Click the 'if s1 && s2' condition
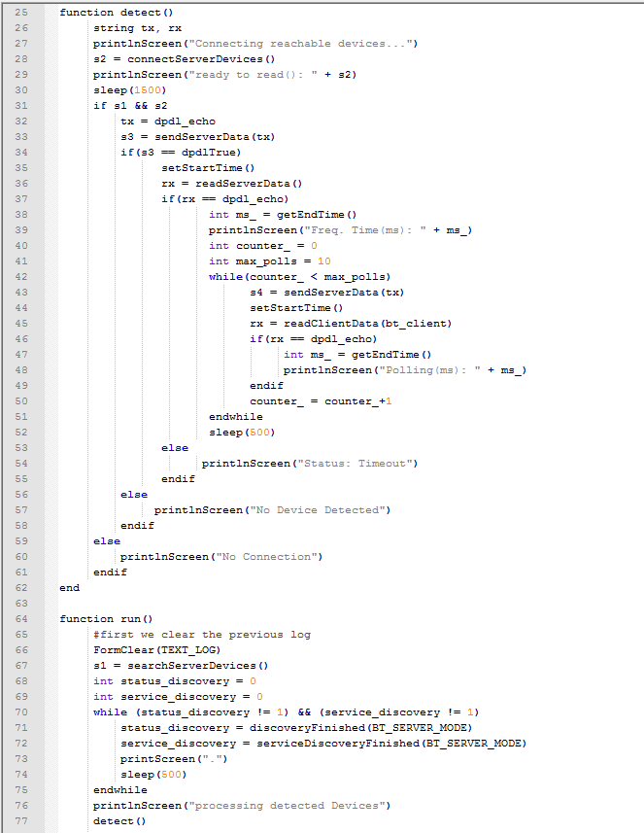 130,106
